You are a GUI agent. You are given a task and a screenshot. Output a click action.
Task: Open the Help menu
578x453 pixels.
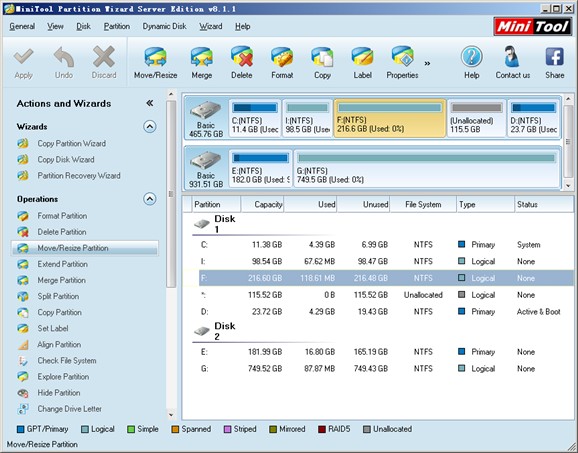tap(243, 27)
